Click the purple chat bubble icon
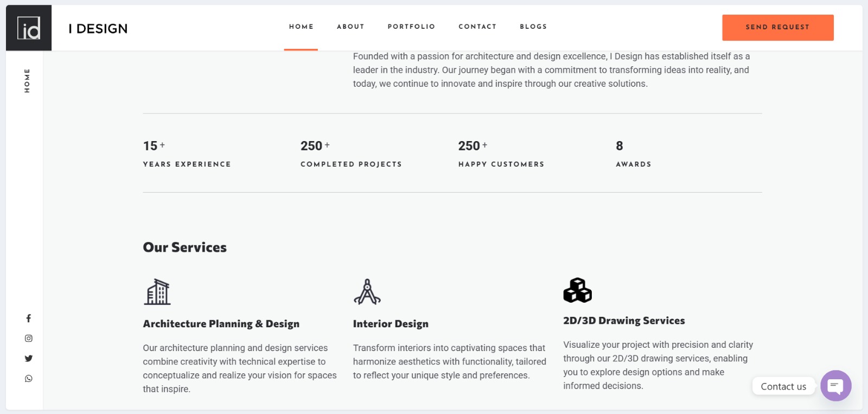This screenshot has height=414, width=868. pos(835,386)
